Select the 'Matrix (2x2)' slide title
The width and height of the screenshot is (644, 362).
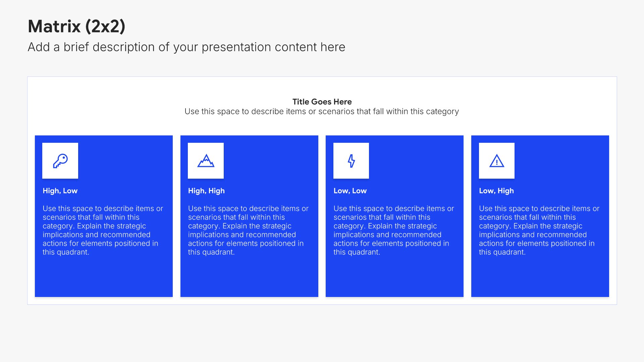click(76, 26)
